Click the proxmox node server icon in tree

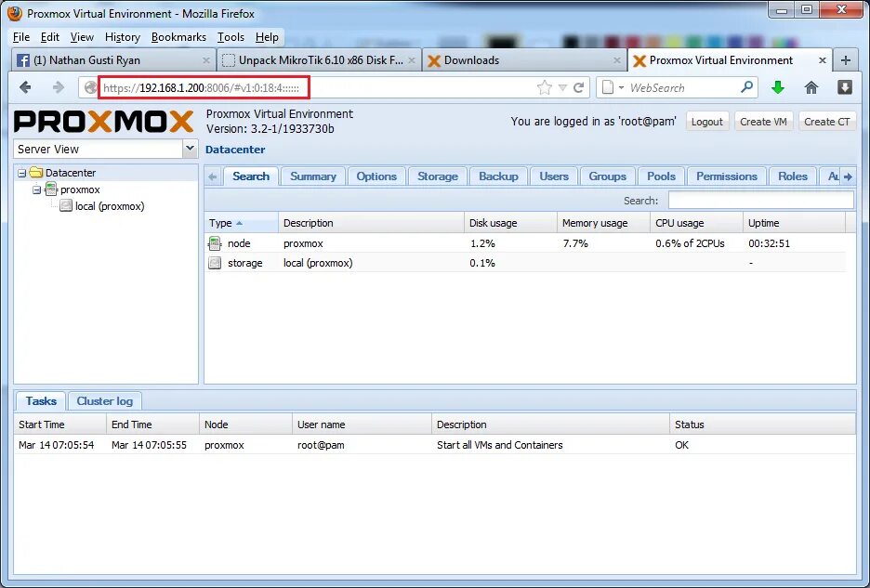click(x=51, y=189)
